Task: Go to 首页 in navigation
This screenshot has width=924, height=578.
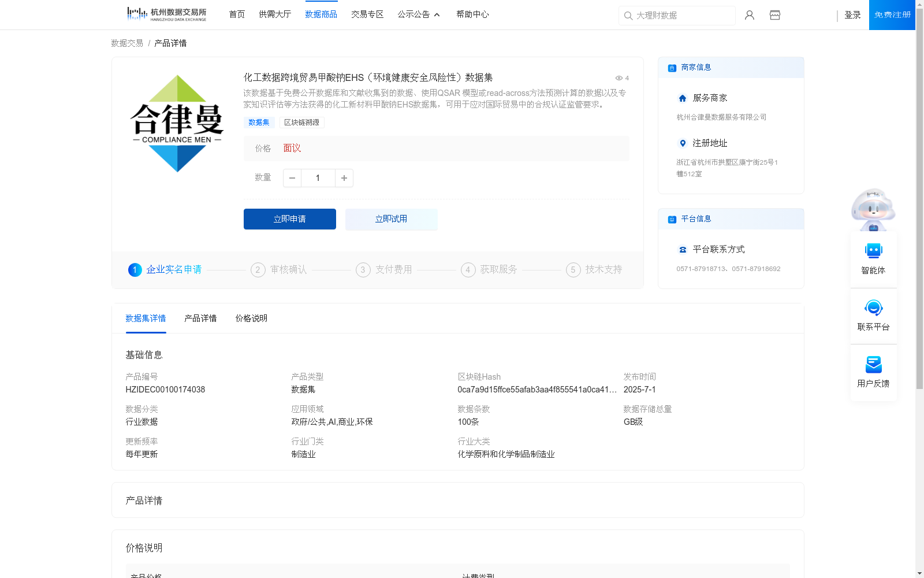Action: coord(237,14)
